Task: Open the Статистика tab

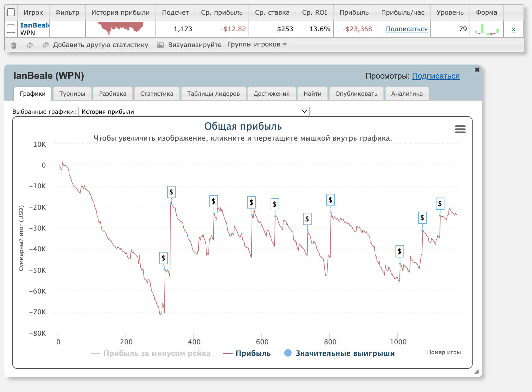Action: 156,94
